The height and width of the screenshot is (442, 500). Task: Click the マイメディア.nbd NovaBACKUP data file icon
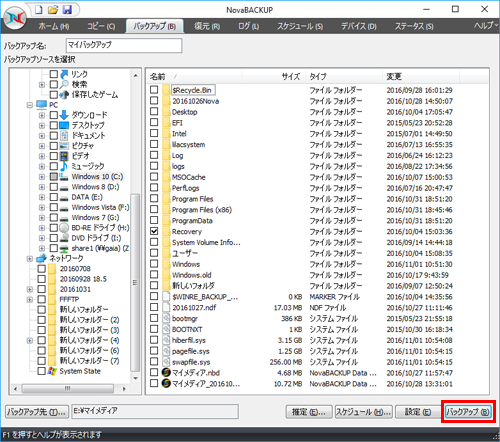(166, 373)
